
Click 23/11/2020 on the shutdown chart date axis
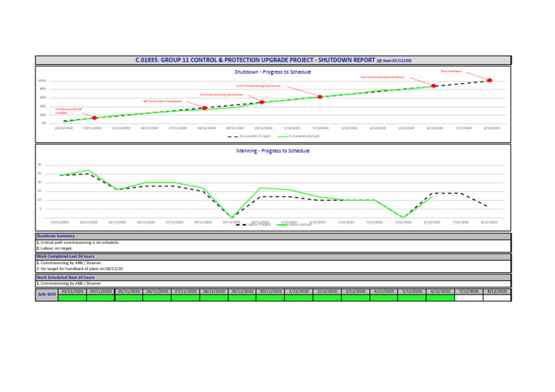pyautogui.click(x=64, y=128)
